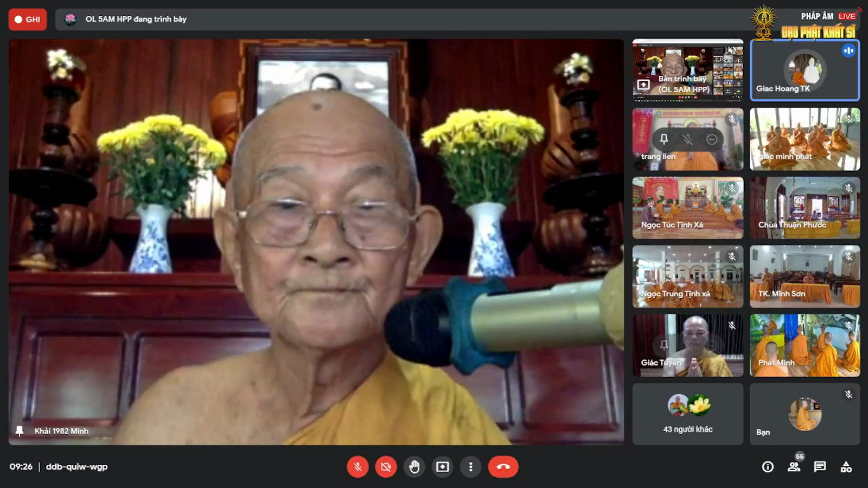
Task: Select your own Bạn tile
Action: point(805,414)
